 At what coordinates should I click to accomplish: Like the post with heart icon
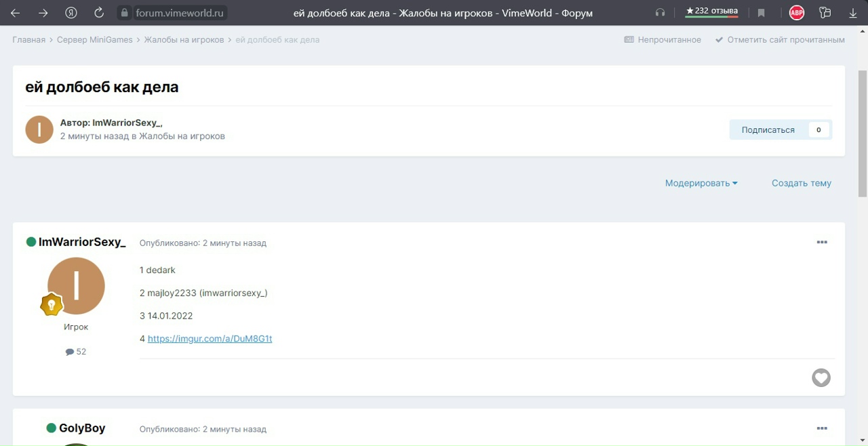pos(821,378)
